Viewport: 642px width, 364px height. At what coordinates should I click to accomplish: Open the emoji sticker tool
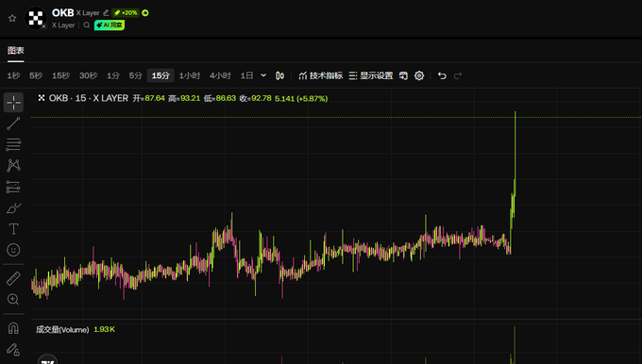[13, 250]
